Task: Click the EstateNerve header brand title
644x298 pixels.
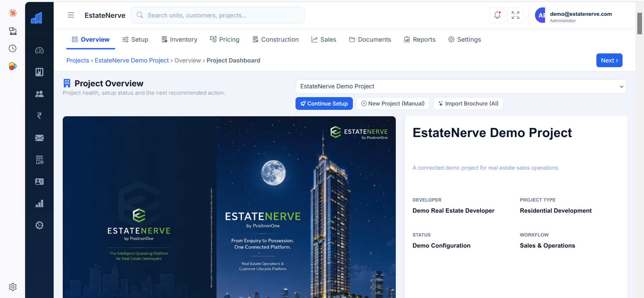Action: pyautogui.click(x=105, y=15)
